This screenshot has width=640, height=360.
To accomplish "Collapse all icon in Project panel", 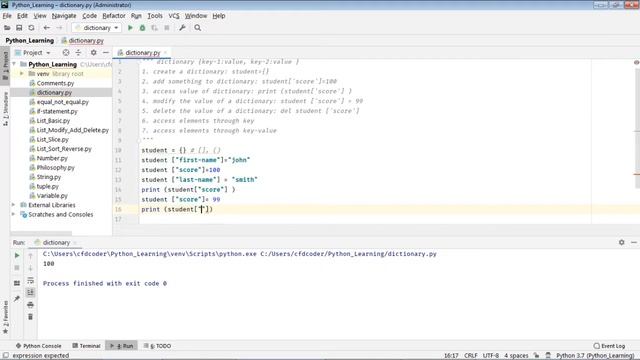I will tap(78, 53).
